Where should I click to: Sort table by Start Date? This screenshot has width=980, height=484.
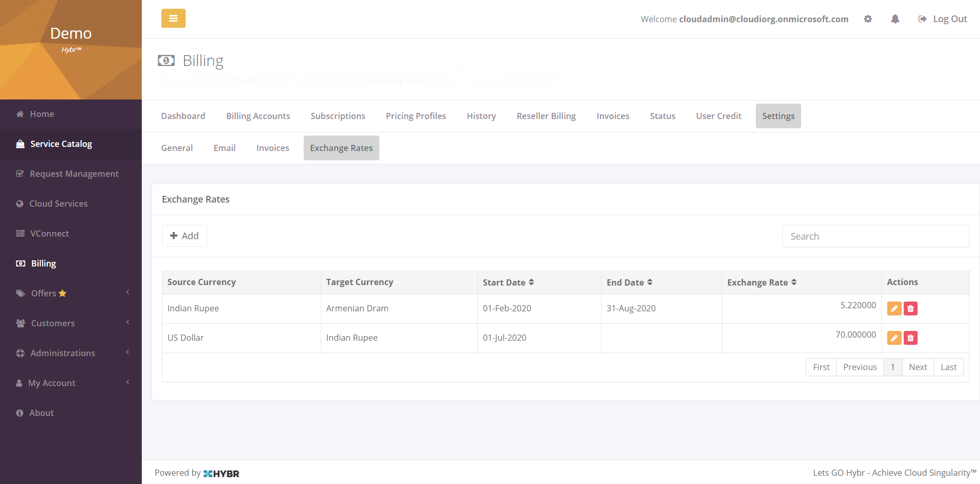[508, 282]
